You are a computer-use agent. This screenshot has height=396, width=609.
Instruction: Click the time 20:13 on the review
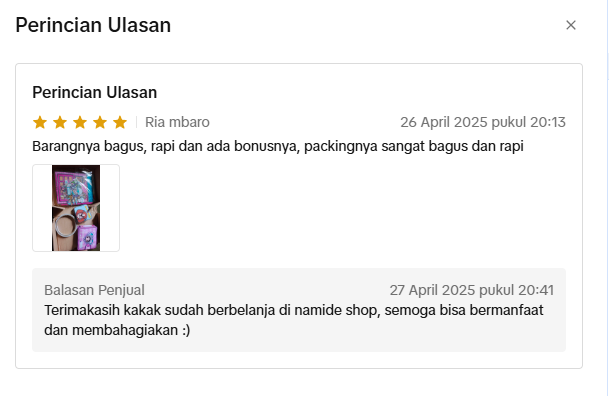click(548, 122)
